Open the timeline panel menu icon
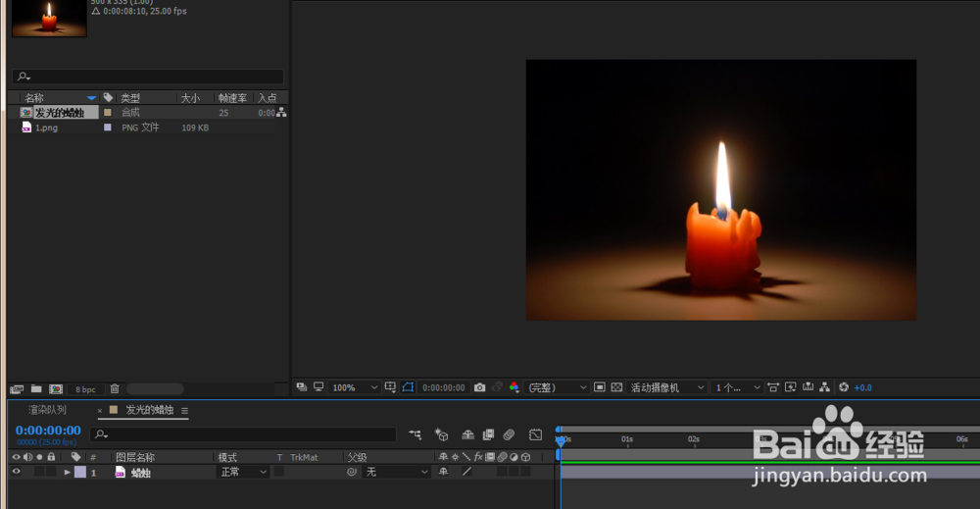Screen dimensions: 980x509 pos(184,410)
